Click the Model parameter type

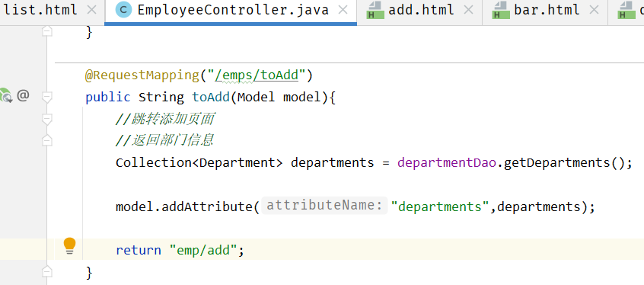point(257,98)
